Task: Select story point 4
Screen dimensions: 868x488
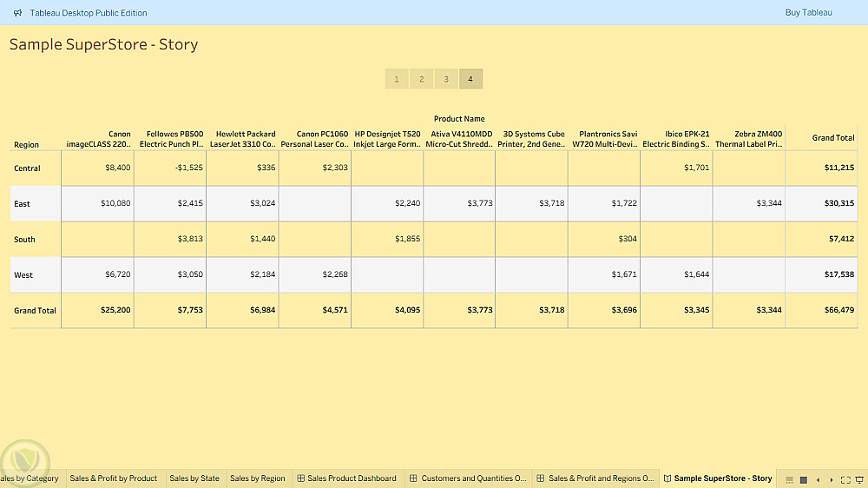Action: pyautogui.click(x=470, y=79)
